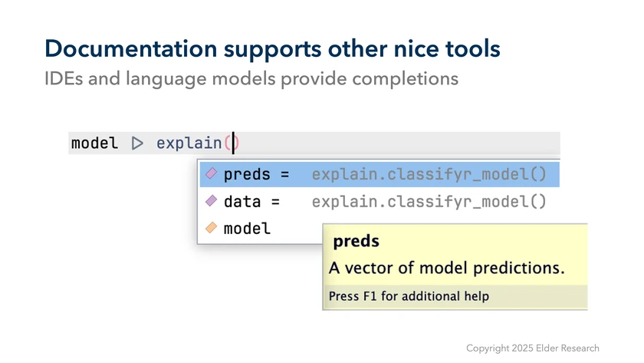
Task: Click explain.classifyr_model() label in the data row
Action: 429,202
